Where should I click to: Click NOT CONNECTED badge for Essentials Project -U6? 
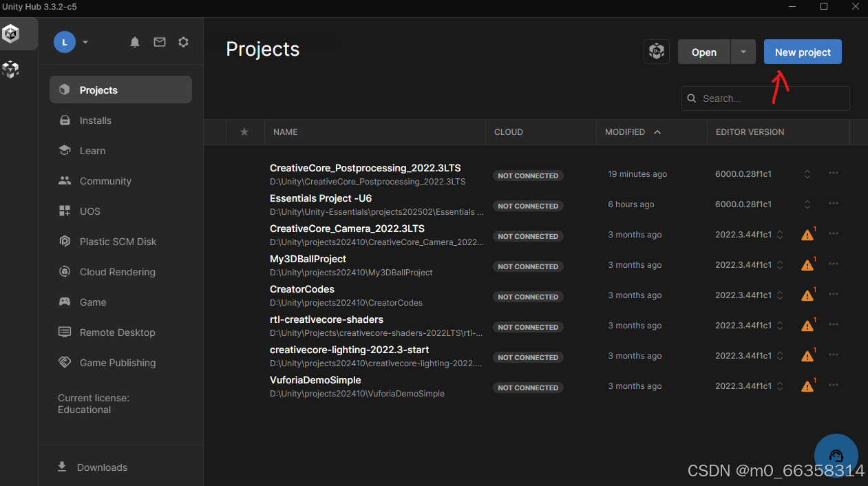[528, 206]
